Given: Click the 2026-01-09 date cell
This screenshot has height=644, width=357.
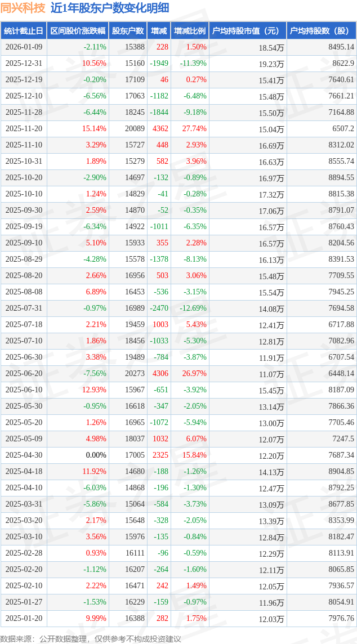Looking at the screenshot, I should [x=24, y=47].
